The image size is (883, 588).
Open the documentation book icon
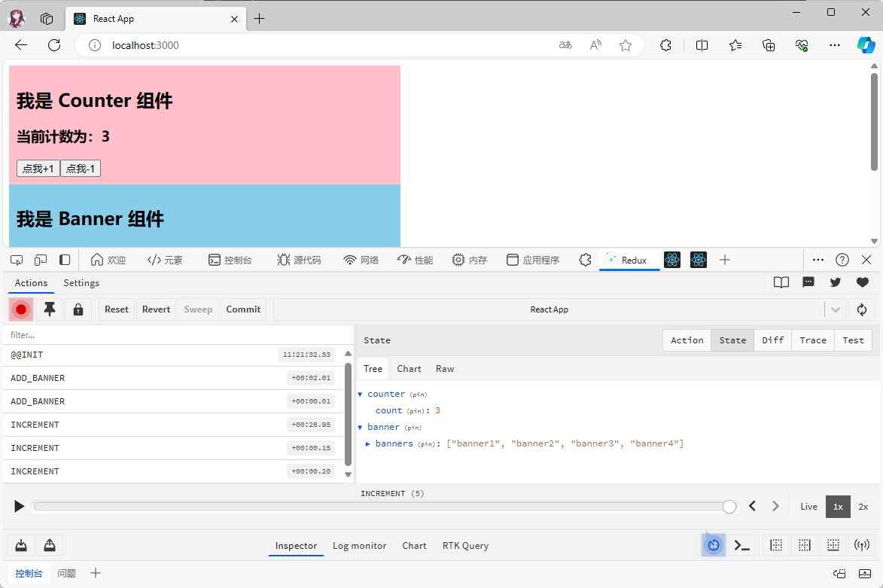pyautogui.click(x=781, y=282)
